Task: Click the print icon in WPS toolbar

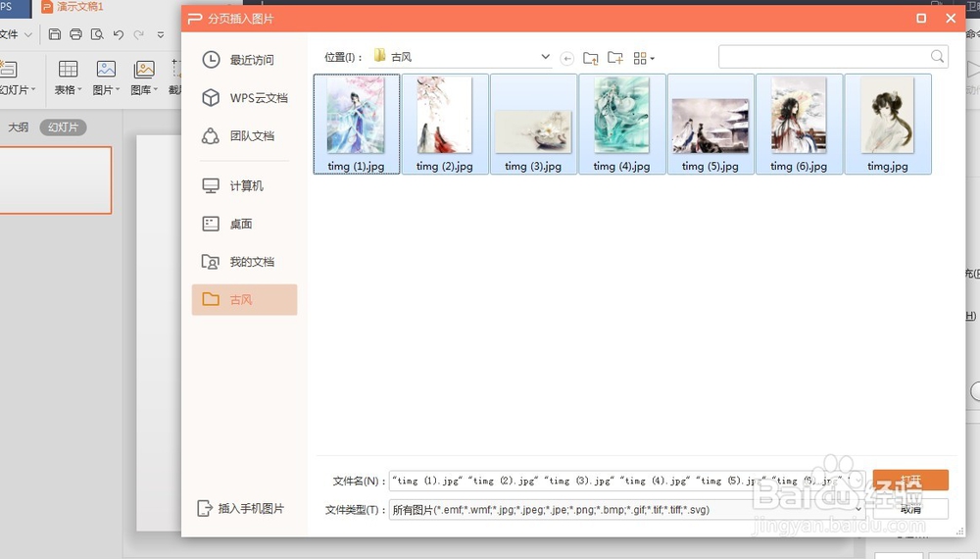Action: (x=75, y=34)
